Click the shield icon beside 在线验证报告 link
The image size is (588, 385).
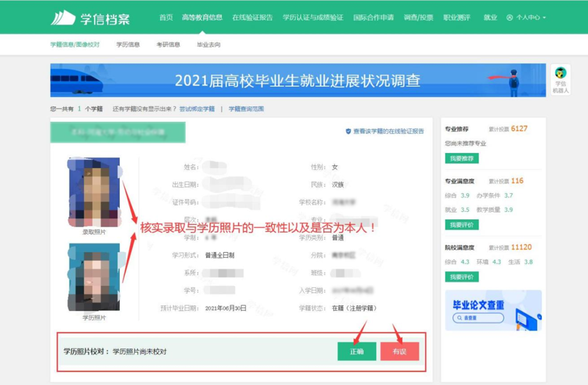point(348,132)
